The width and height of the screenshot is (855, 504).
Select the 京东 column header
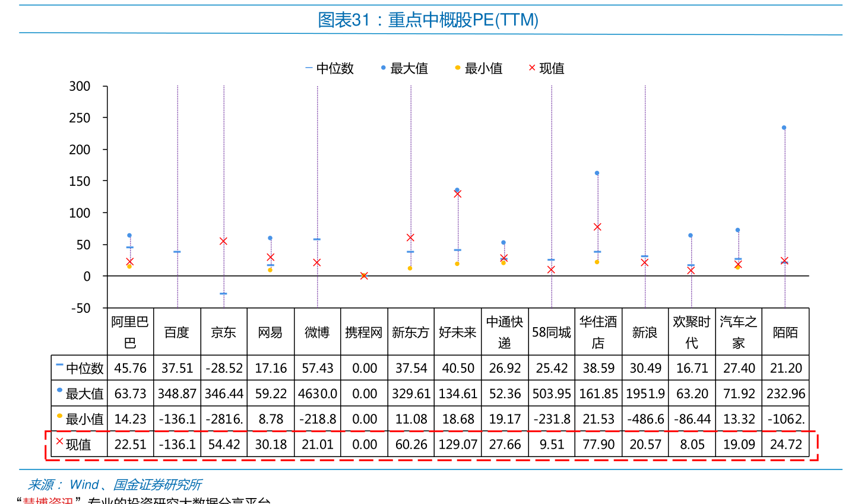click(224, 332)
